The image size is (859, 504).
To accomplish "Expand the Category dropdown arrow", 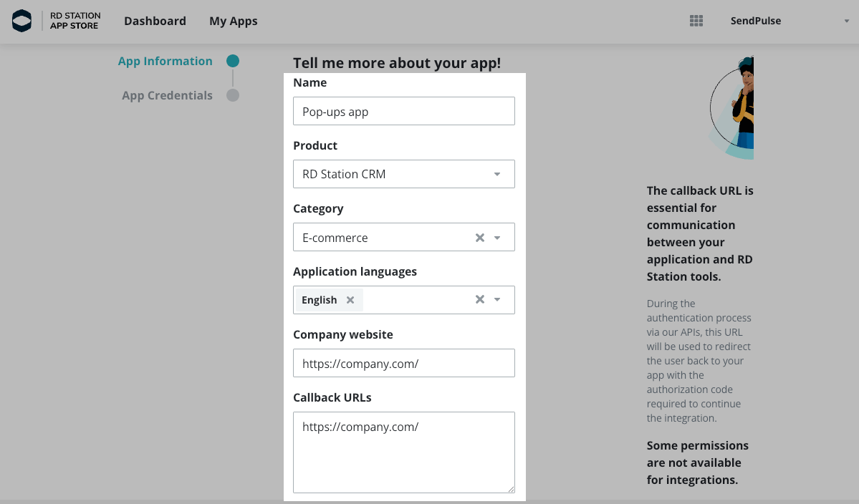I will click(497, 238).
